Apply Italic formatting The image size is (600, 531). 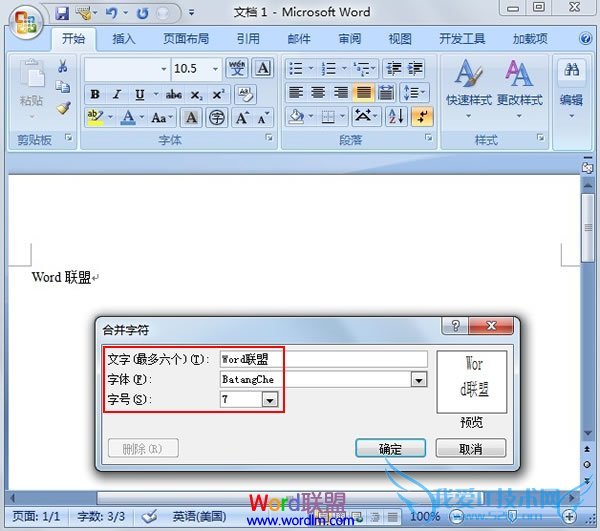117,94
